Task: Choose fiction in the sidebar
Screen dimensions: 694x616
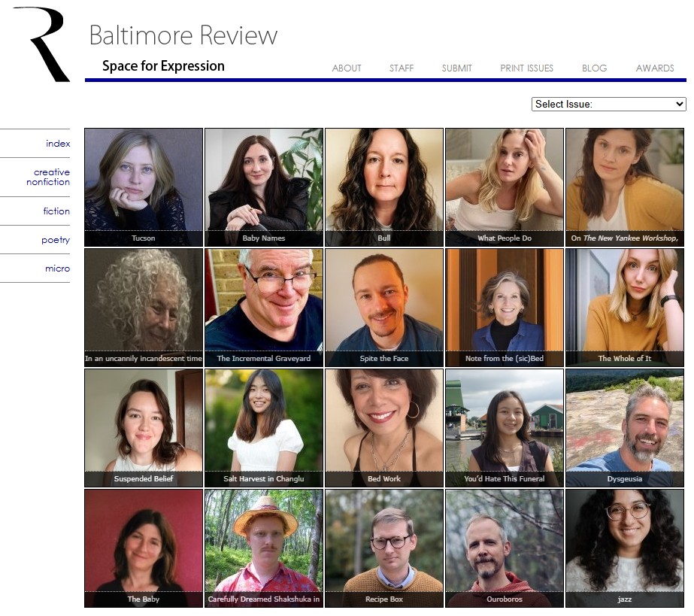Action: (56, 211)
